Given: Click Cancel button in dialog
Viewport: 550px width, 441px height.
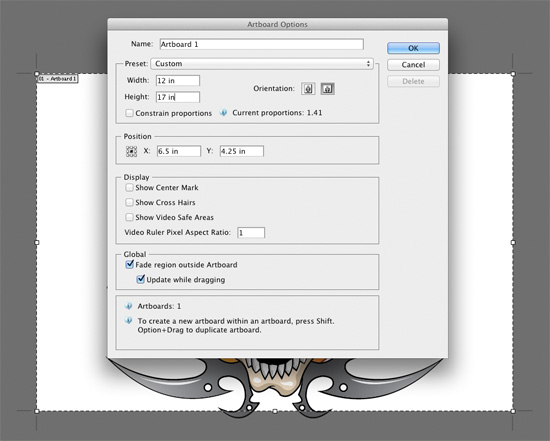Looking at the screenshot, I should [413, 65].
